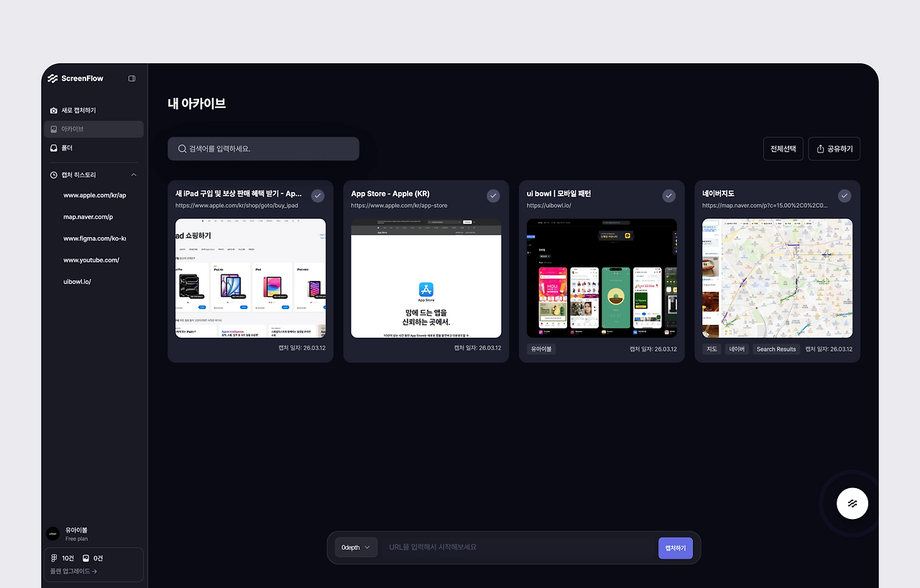Image resolution: width=920 pixels, height=588 pixels.
Task: Click the 캡처하기 button
Action: [x=676, y=548]
